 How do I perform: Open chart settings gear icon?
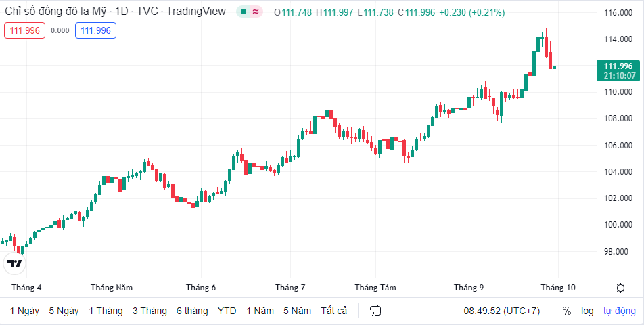tap(620, 288)
